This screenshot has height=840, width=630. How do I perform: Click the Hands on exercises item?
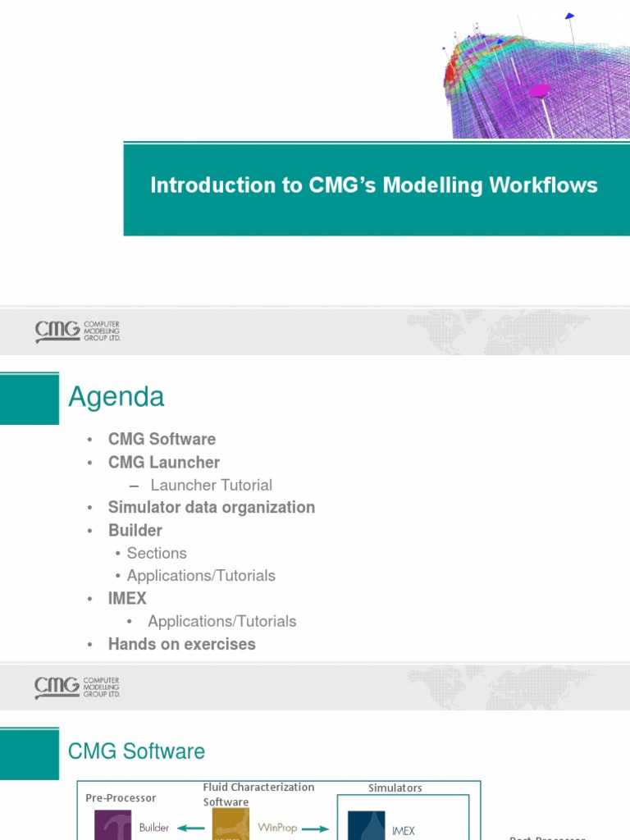click(181, 644)
